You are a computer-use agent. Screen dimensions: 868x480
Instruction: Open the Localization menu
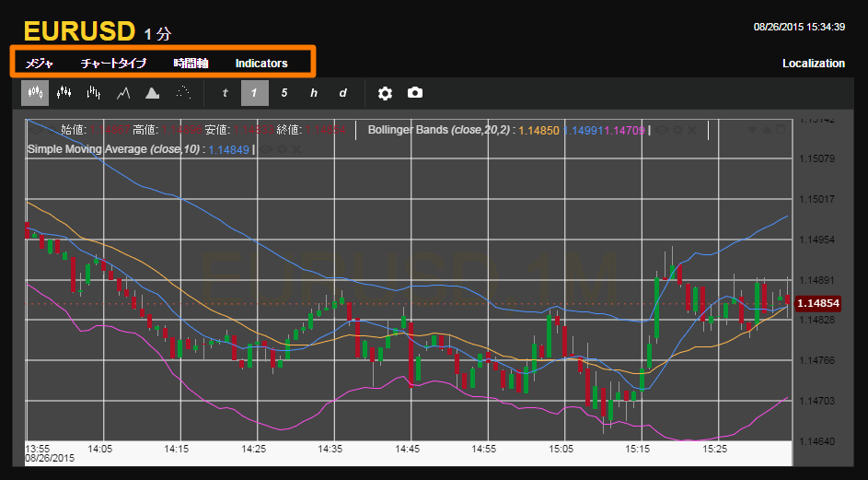point(813,64)
